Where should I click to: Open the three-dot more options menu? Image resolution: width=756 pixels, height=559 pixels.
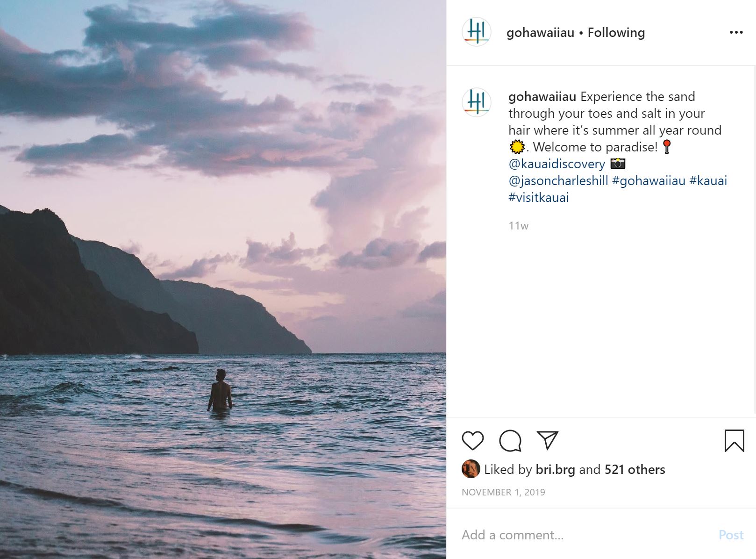click(x=736, y=32)
